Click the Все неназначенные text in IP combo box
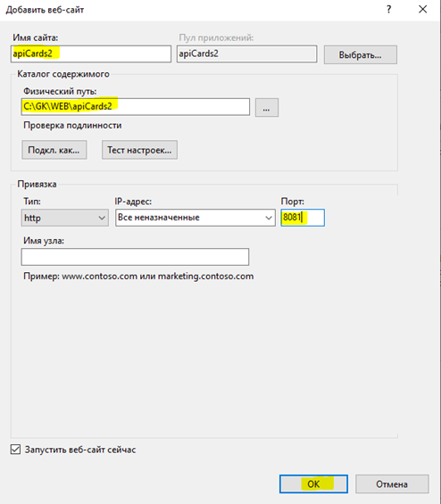 tap(159, 218)
